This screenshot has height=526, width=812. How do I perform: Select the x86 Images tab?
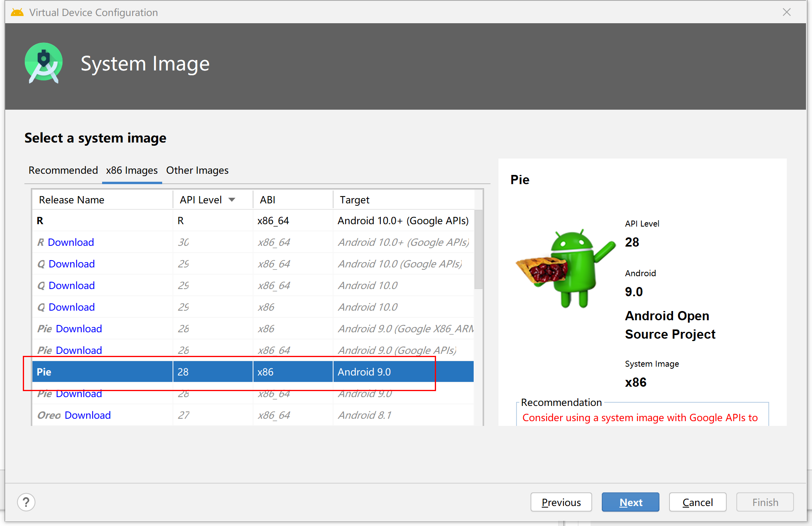click(x=132, y=170)
